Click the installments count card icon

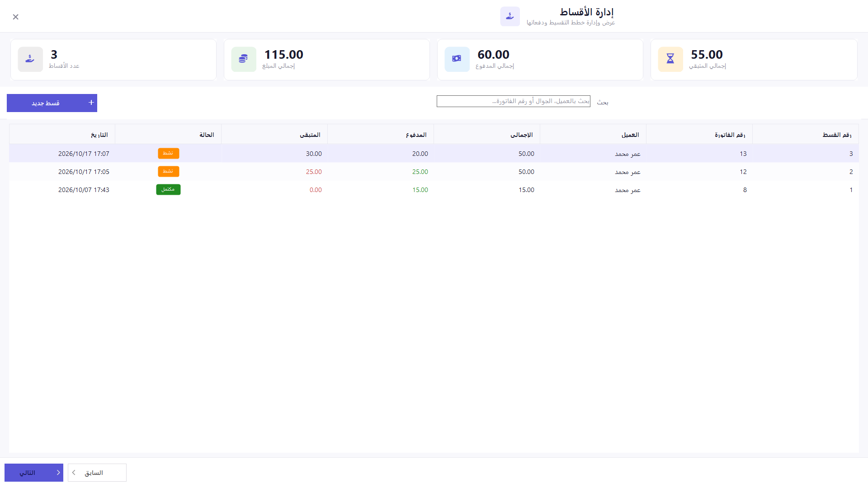tap(30, 59)
